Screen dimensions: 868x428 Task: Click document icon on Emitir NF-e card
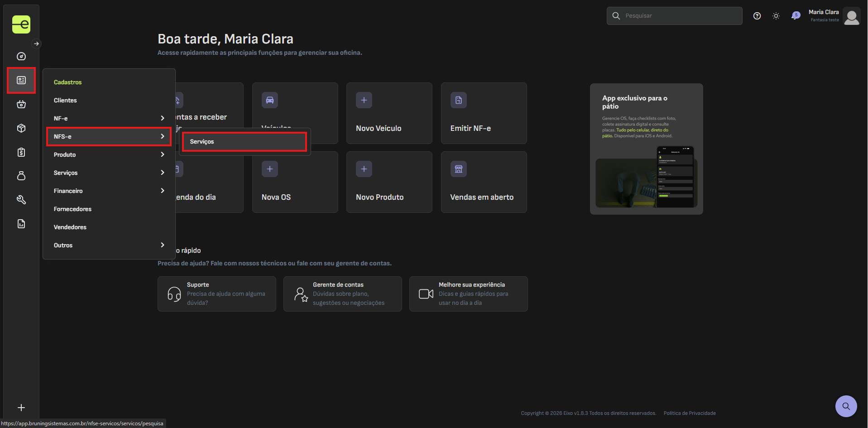click(459, 100)
